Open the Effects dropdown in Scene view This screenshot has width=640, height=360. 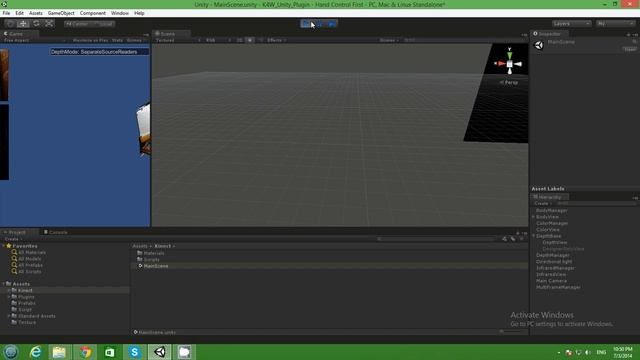(x=276, y=40)
